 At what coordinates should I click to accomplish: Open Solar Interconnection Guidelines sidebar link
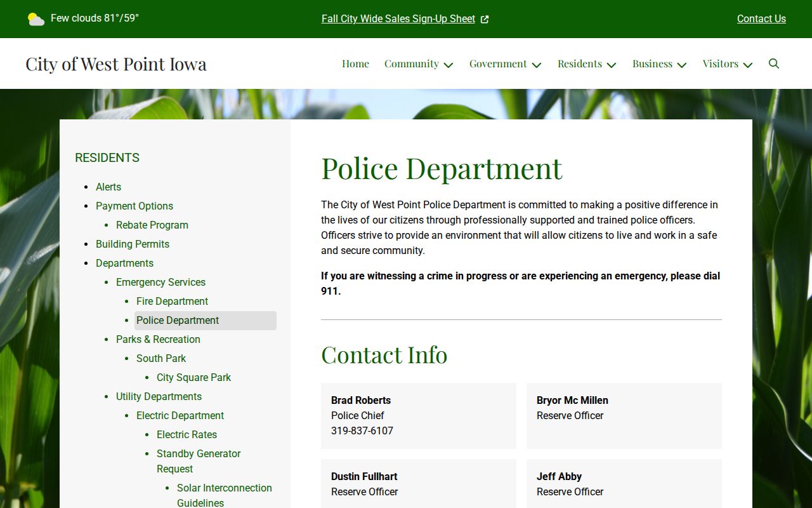(225, 495)
